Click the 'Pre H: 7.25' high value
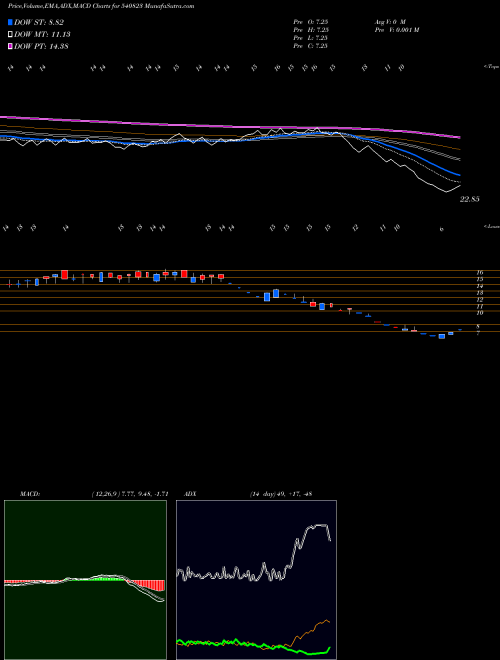Screen dimensions: 500x660 pos(311,30)
